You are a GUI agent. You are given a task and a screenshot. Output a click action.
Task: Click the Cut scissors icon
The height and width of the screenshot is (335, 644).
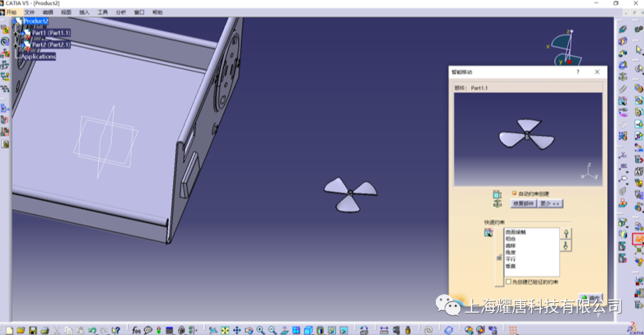(x=57, y=330)
